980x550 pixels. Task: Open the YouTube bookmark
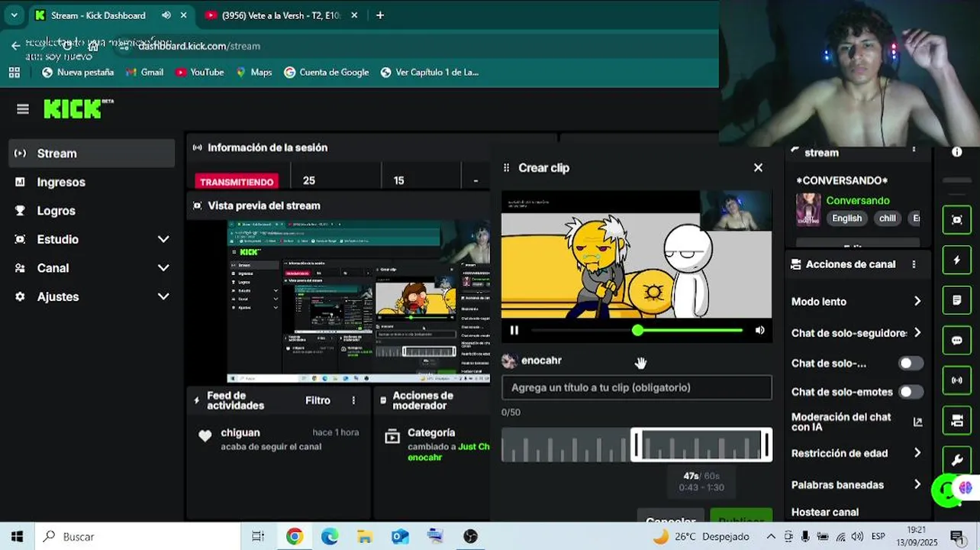click(199, 73)
